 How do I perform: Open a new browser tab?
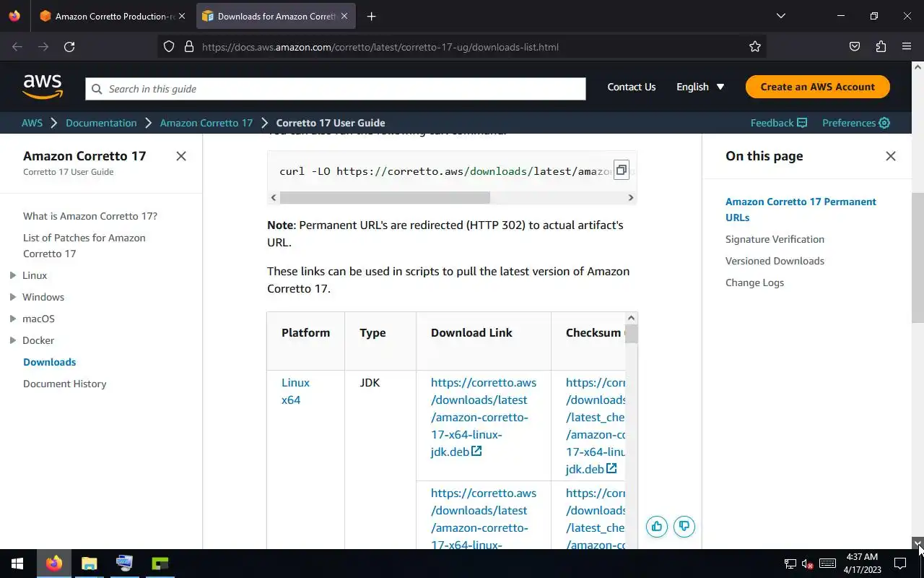(x=371, y=16)
